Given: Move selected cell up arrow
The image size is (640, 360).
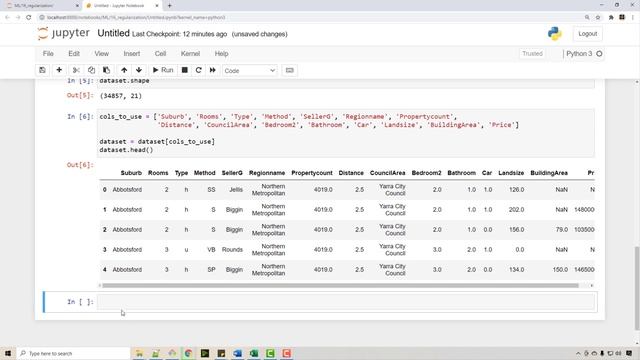Looking at the screenshot, I should coord(124,70).
